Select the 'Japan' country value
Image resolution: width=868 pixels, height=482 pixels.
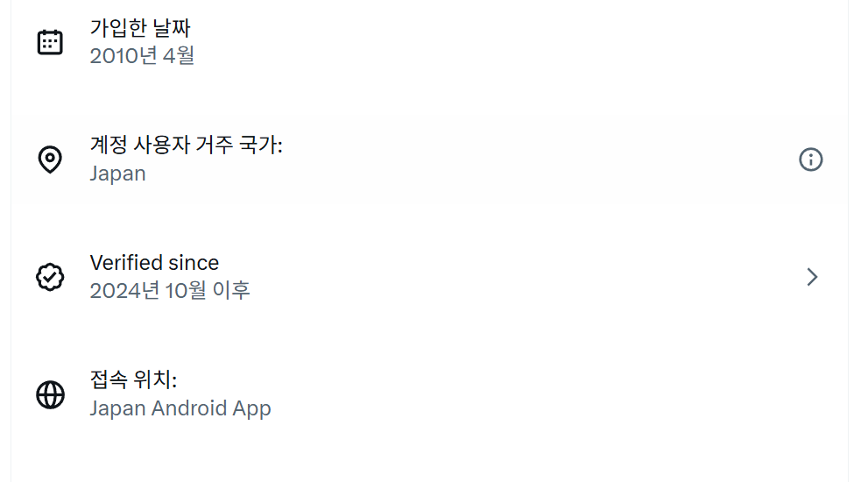point(117,174)
